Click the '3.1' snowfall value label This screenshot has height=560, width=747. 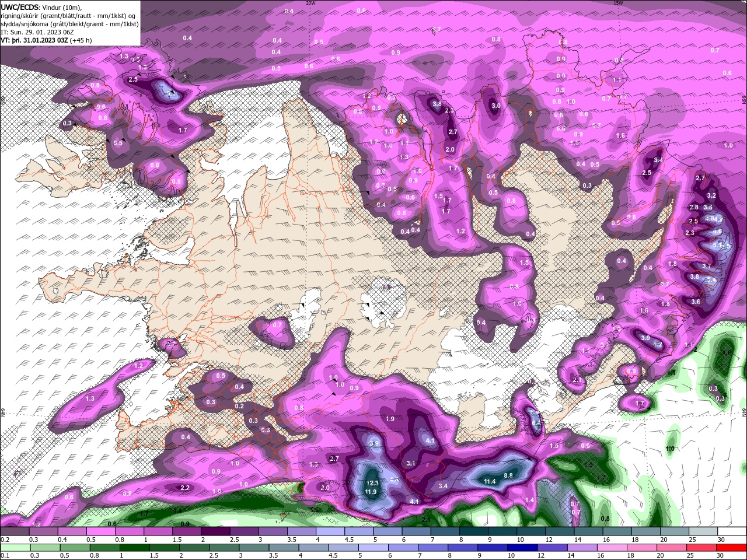(411, 463)
